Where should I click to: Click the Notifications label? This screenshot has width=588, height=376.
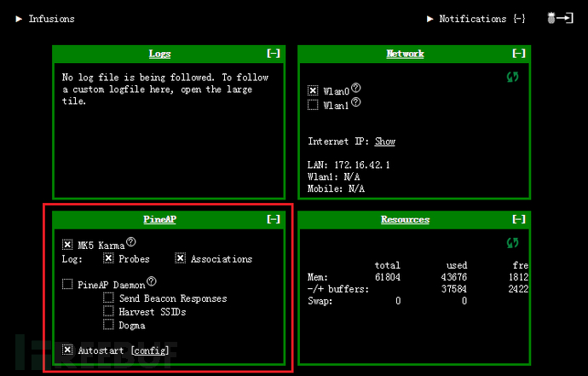point(473,19)
